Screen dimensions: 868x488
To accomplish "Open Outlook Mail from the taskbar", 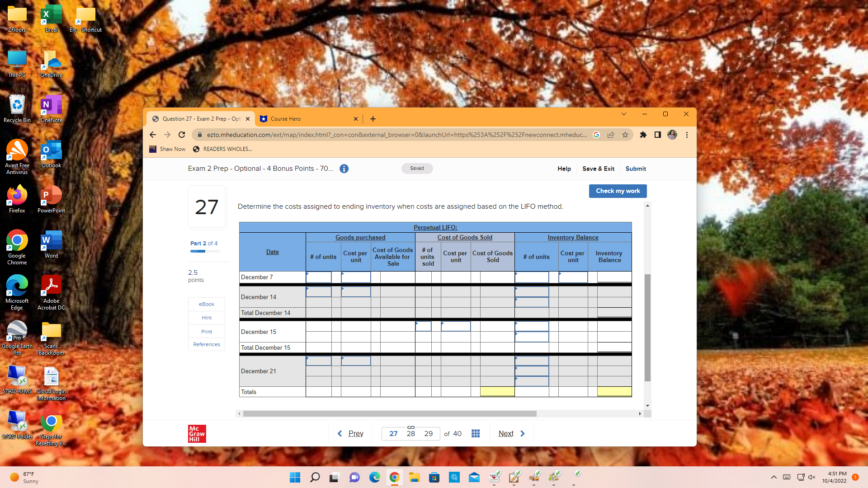I will (474, 477).
